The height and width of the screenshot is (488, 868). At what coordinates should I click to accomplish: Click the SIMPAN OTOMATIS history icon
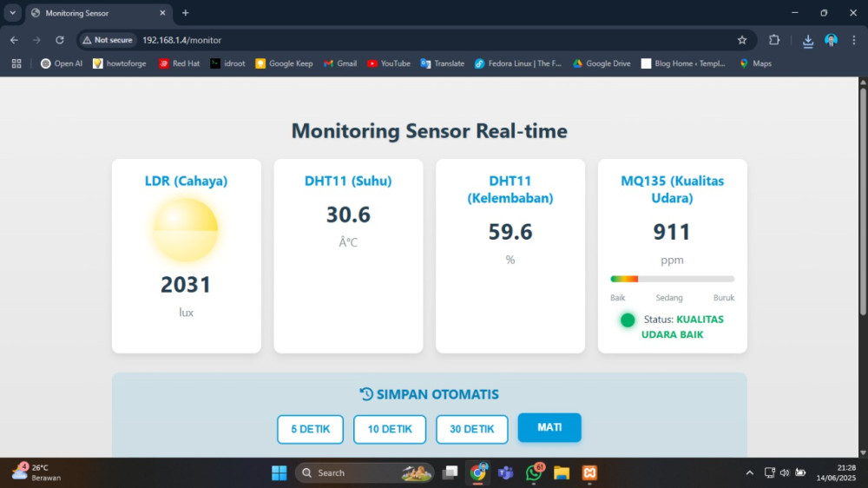[366, 394]
